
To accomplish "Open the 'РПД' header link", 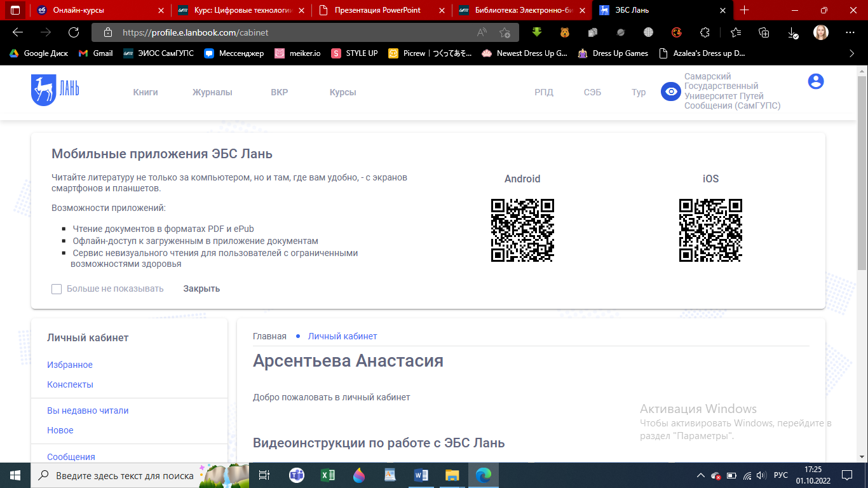I will (x=544, y=92).
